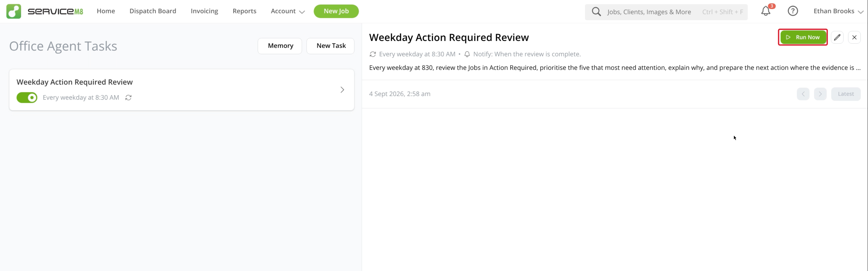Expand the Account menu
Viewport: 868px width, 271px height.
[287, 11]
